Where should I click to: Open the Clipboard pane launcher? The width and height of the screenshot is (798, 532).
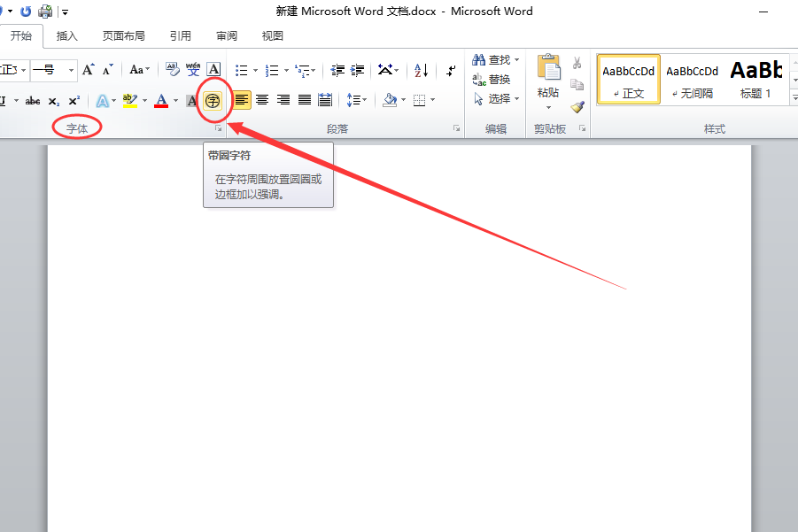pos(582,128)
